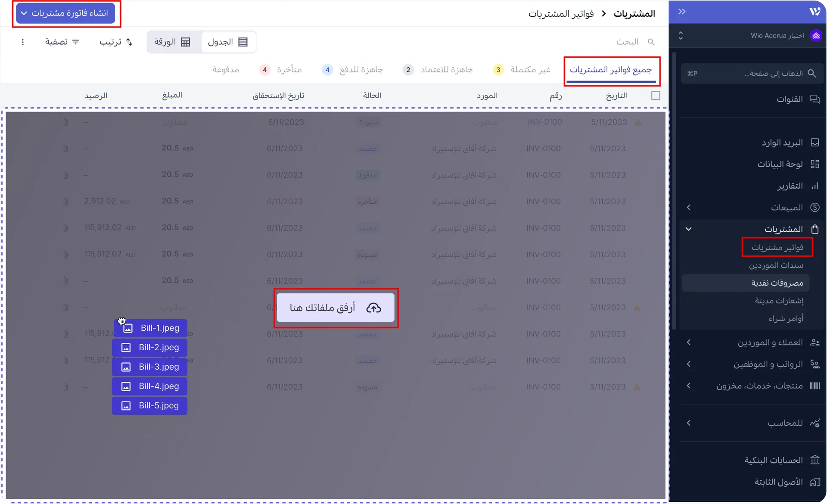The height and width of the screenshot is (504, 827).
Task: Open the three-dot options icon in toolbar
Action: 23,42
